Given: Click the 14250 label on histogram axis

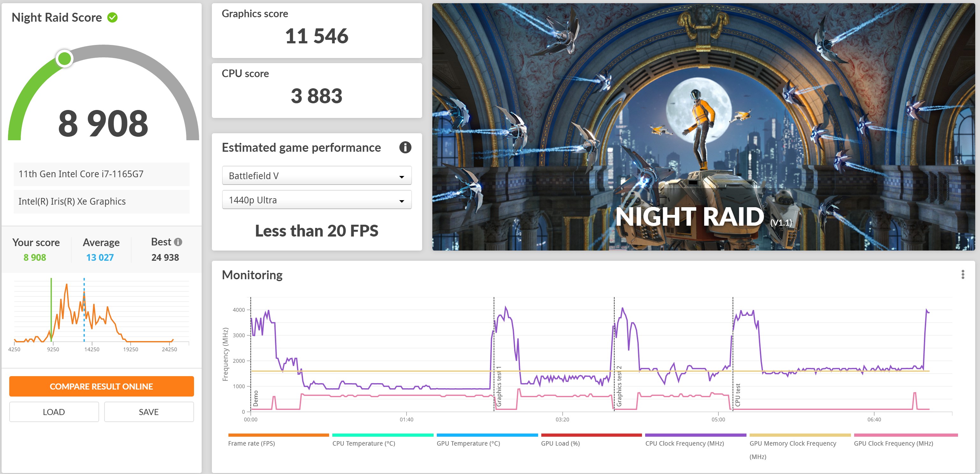Looking at the screenshot, I should (92, 349).
